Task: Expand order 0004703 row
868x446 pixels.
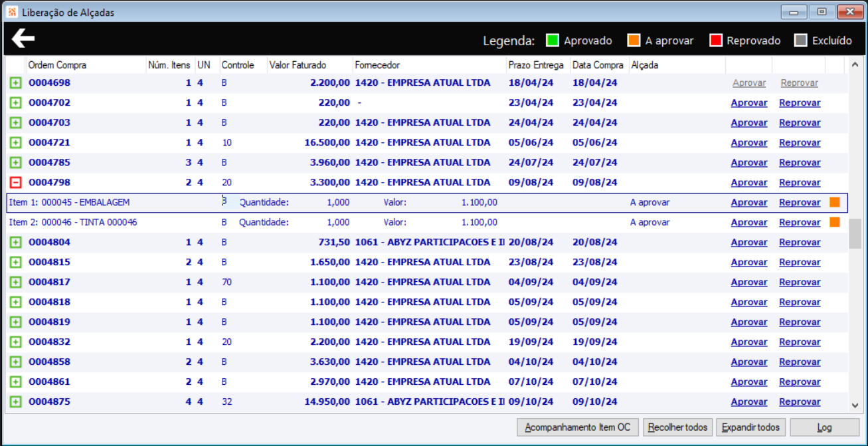Action: point(15,123)
